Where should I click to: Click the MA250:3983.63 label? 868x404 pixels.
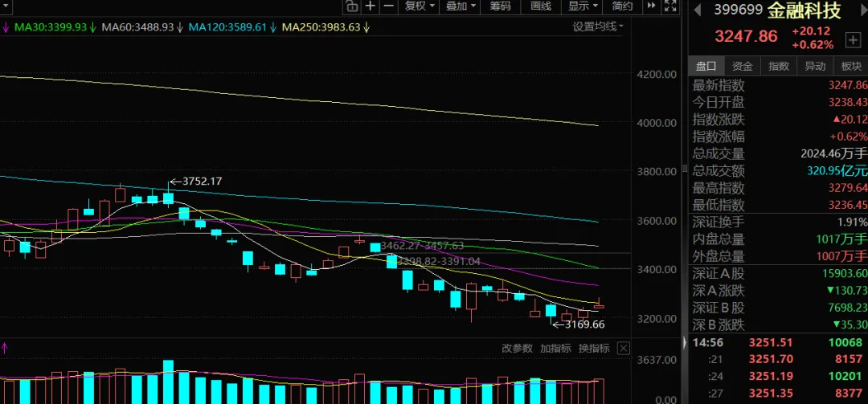pos(321,27)
